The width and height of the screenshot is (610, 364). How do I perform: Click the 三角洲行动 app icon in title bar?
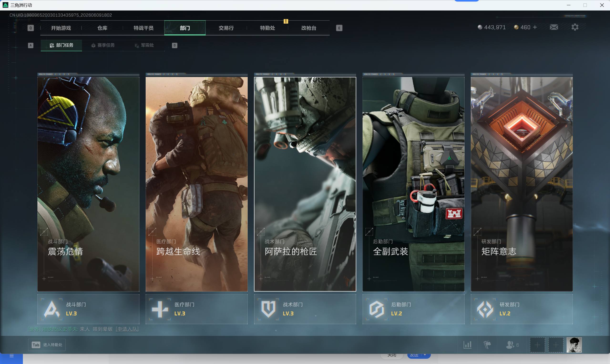point(5,5)
